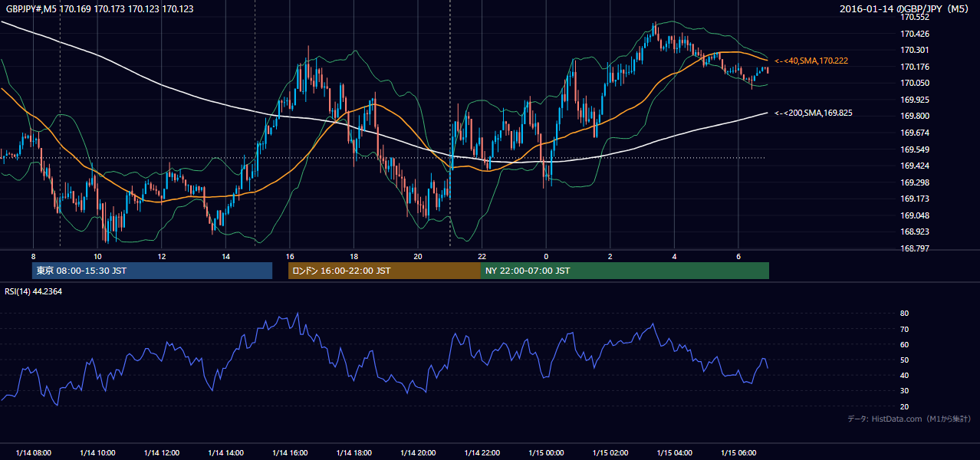Select the London session bar 'ロンドン 16:00-22:00 JST'
Screen dimensions: 980x460
coord(384,271)
